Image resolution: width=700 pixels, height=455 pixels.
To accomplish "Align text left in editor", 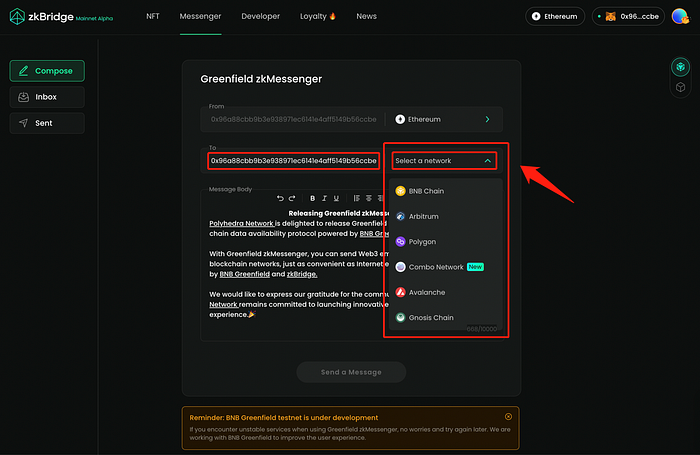I will (x=357, y=198).
